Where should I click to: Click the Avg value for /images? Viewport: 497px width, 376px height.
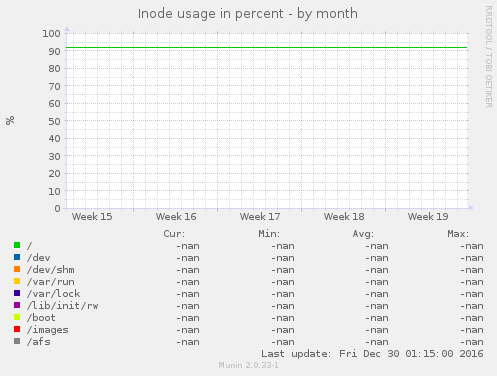[377, 330]
